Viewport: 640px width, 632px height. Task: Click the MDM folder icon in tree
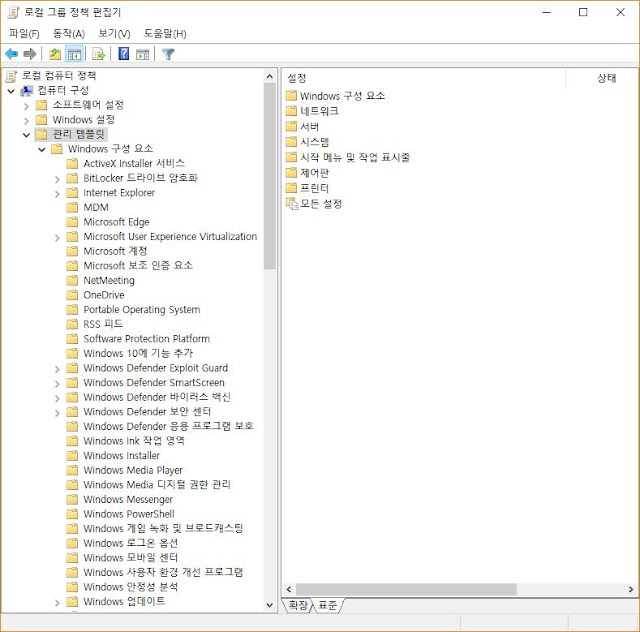[72, 207]
